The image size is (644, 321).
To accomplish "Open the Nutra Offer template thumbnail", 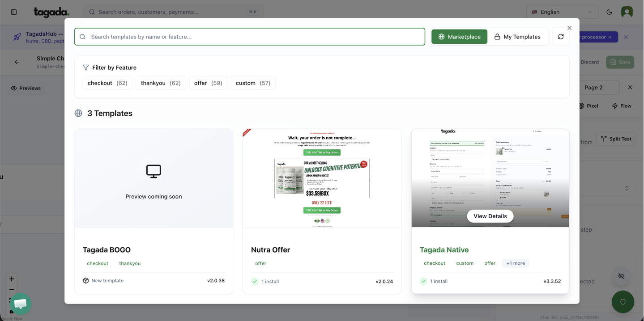I will [x=322, y=178].
